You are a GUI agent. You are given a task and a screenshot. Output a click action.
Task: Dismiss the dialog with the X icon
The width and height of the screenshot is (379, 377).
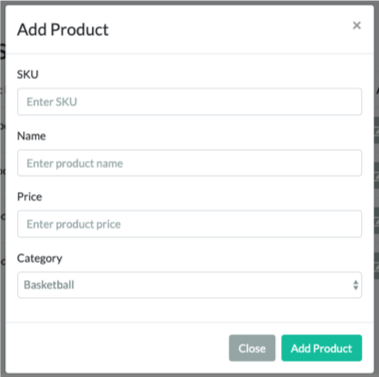357,25
